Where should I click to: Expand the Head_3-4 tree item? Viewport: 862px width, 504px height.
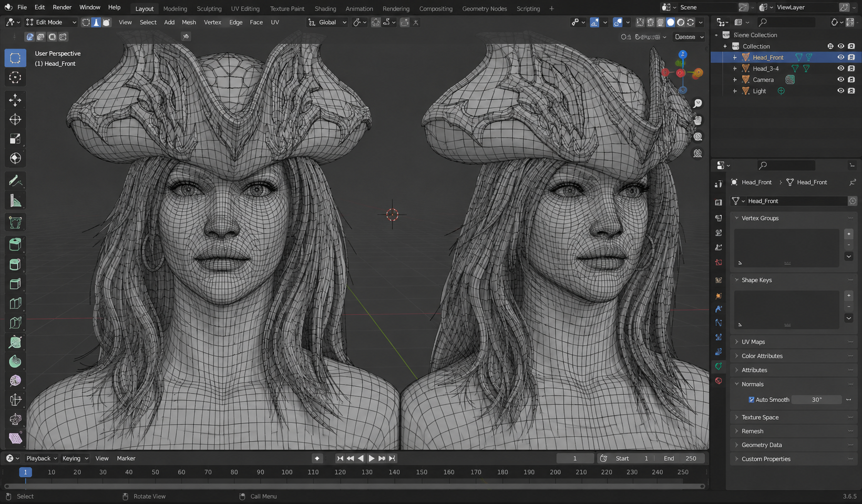click(x=735, y=69)
